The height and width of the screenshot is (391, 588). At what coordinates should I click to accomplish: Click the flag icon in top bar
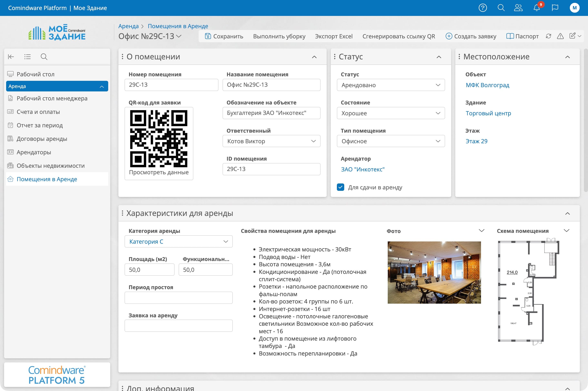pyautogui.click(x=555, y=8)
